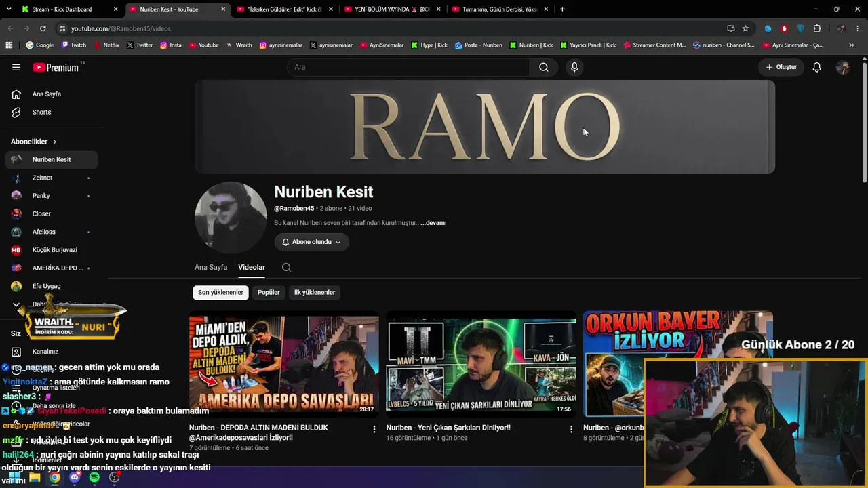The height and width of the screenshot is (488, 868).
Task: Filter videos by Son yüklenenler
Action: point(220,292)
